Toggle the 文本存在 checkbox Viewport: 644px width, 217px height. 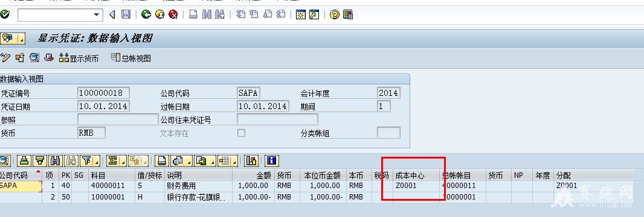coord(242,133)
